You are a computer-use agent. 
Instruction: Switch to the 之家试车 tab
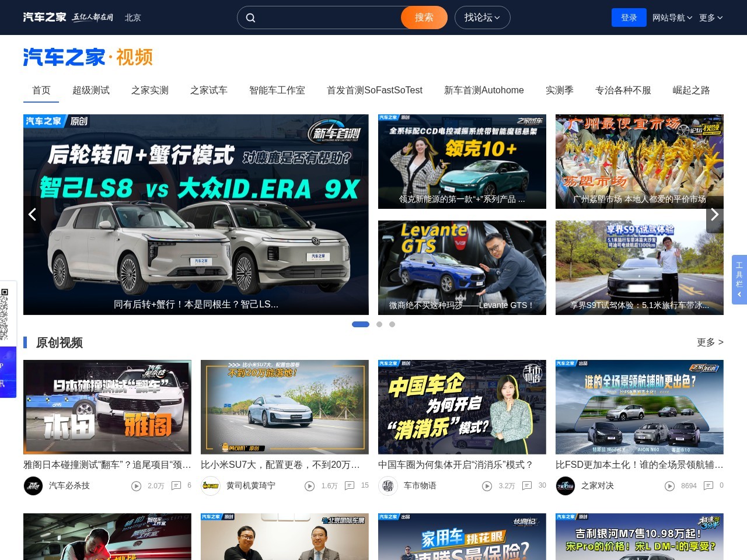coord(209,90)
